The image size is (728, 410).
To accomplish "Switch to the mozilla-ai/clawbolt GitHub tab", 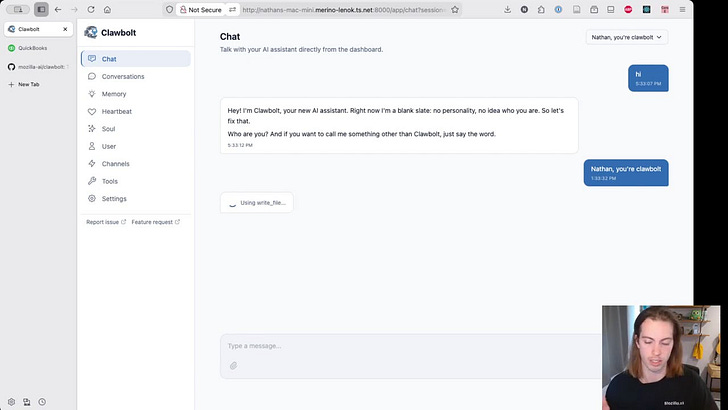I will pos(38,67).
